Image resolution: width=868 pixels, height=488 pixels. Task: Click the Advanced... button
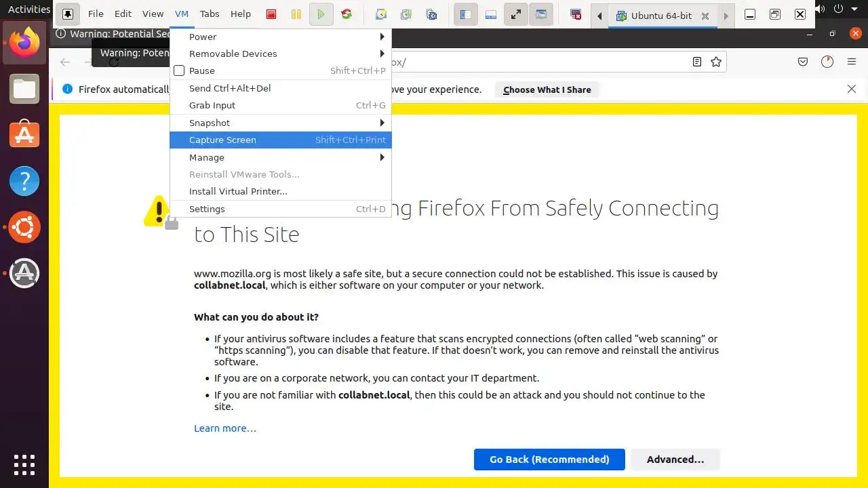pos(675,459)
